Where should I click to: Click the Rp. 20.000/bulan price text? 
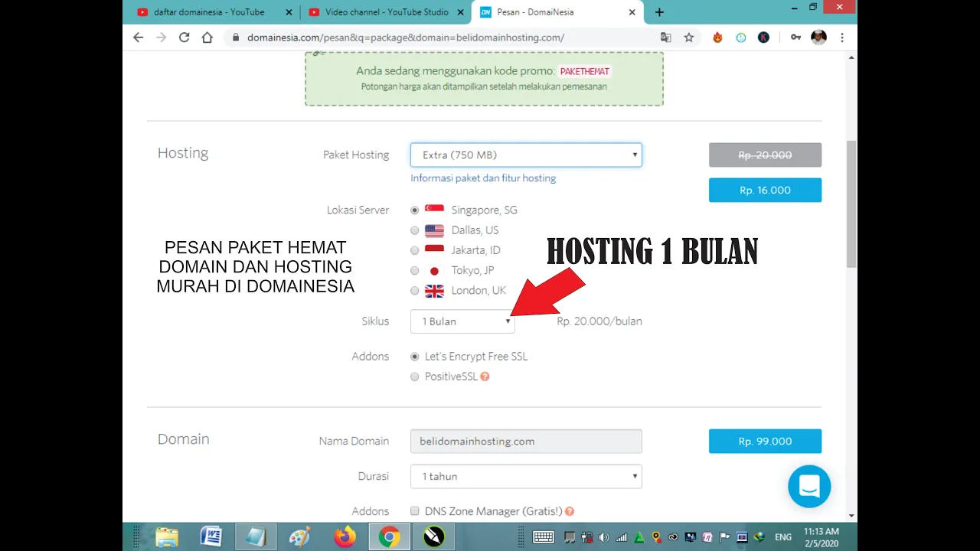(x=599, y=321)
